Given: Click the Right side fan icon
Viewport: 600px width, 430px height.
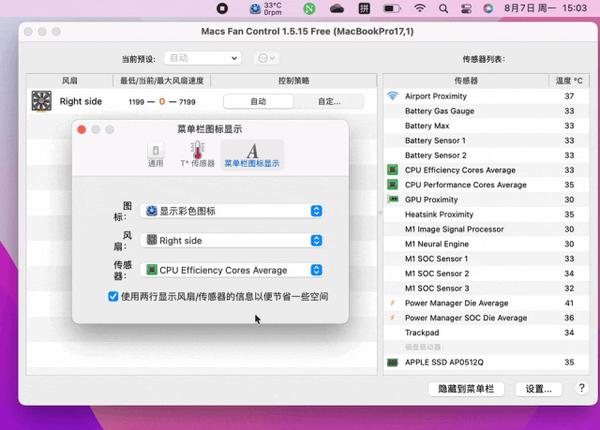Looking at the screenshot, I should 41,101.
